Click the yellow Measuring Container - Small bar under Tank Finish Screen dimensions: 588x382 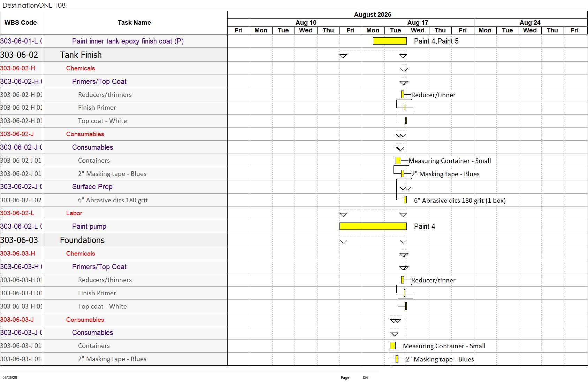(x=398, y=161)
